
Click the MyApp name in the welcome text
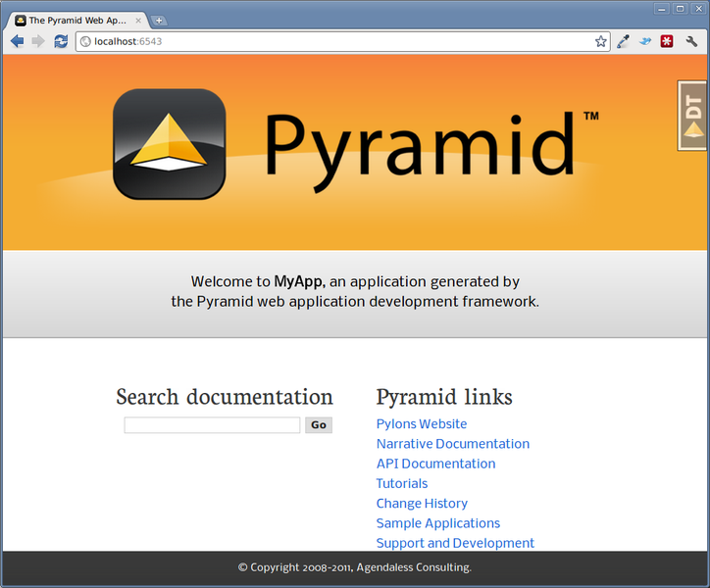click(x=299, y=281)
